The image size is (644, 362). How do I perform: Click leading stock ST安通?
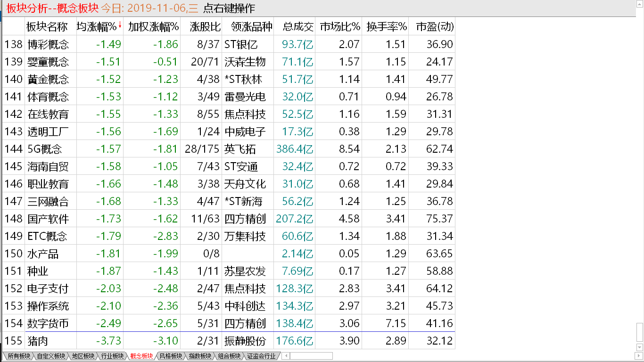coord(241,166)
